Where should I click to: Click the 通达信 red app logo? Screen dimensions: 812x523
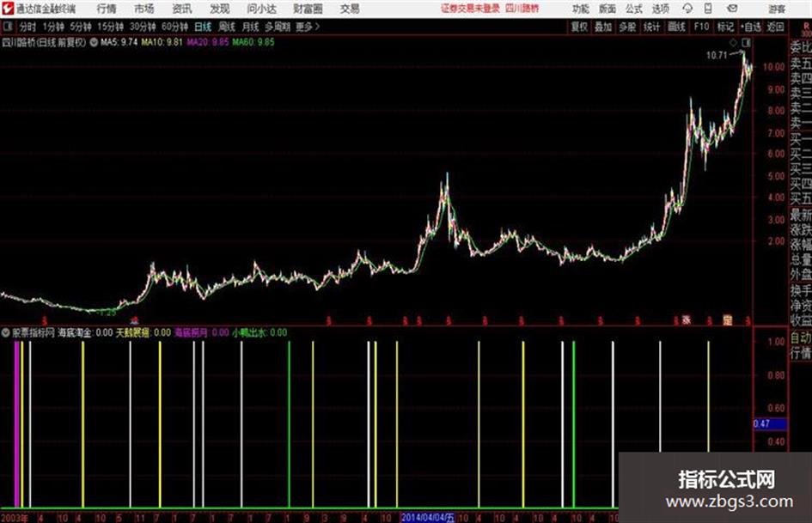(7, 9)
